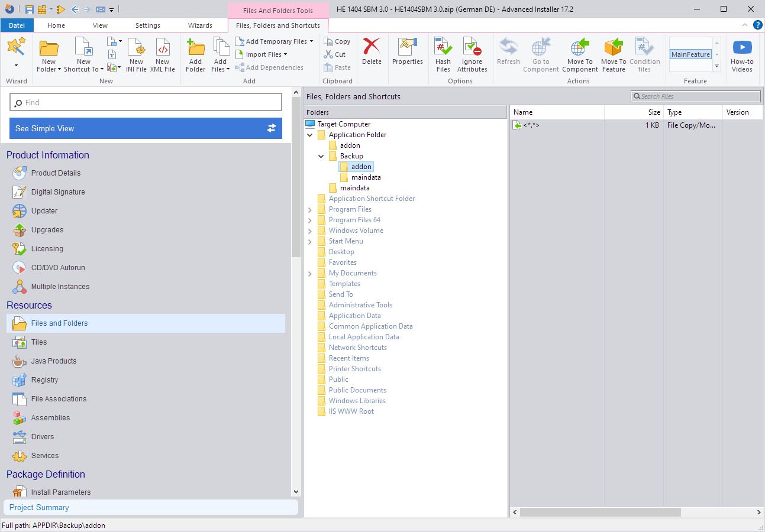The width and height of the screenshot is (765, 532).
Task: Copy the selected item
Action: tap(337, 41)
